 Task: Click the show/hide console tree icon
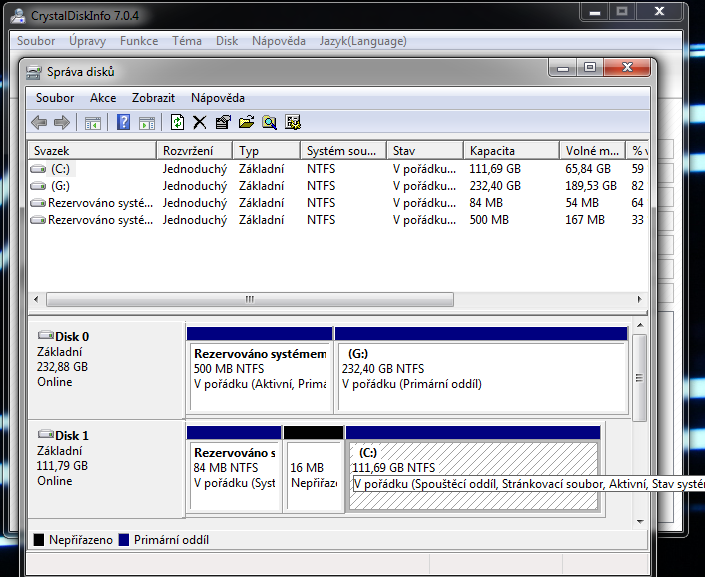click(93, 123)
